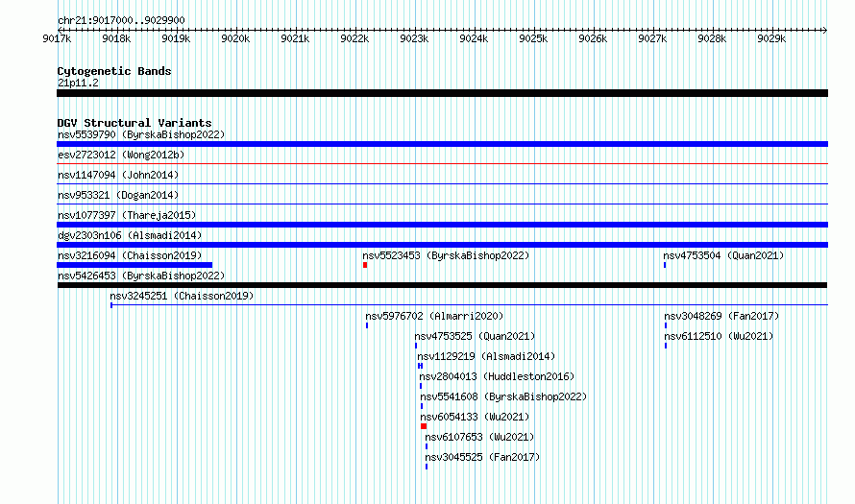Open nsv3045525 (Fan2017) label
Viewport: 855px width, 504px height.
pos(482,457)
